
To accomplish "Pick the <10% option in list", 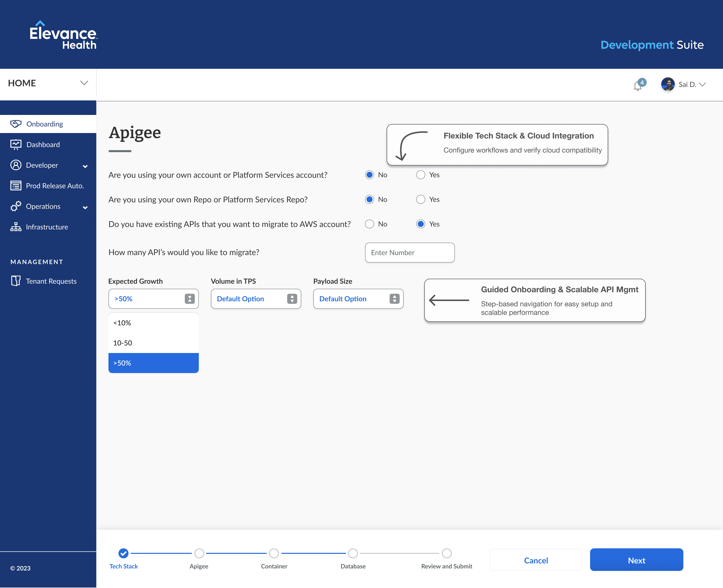I will 153,323.
